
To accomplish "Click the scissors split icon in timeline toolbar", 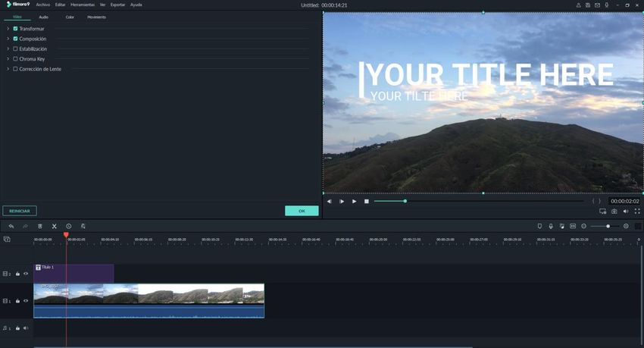I will (55, 226).
